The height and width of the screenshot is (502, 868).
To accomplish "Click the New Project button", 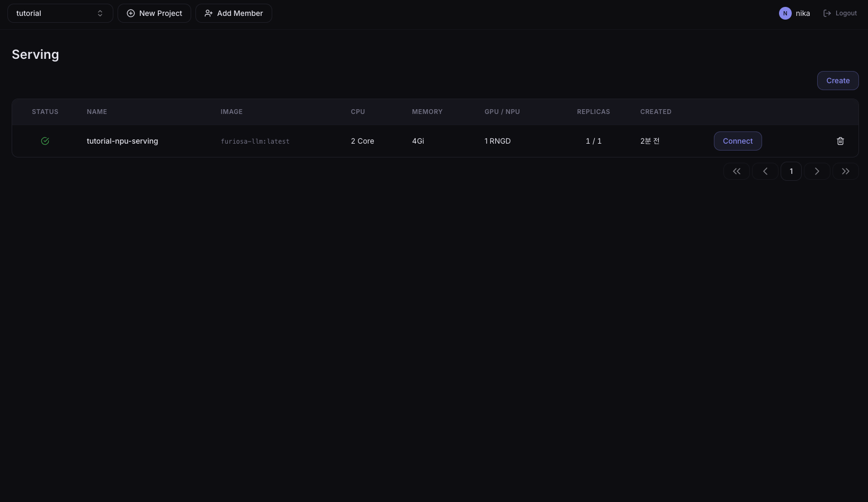I will coord(154,13).
